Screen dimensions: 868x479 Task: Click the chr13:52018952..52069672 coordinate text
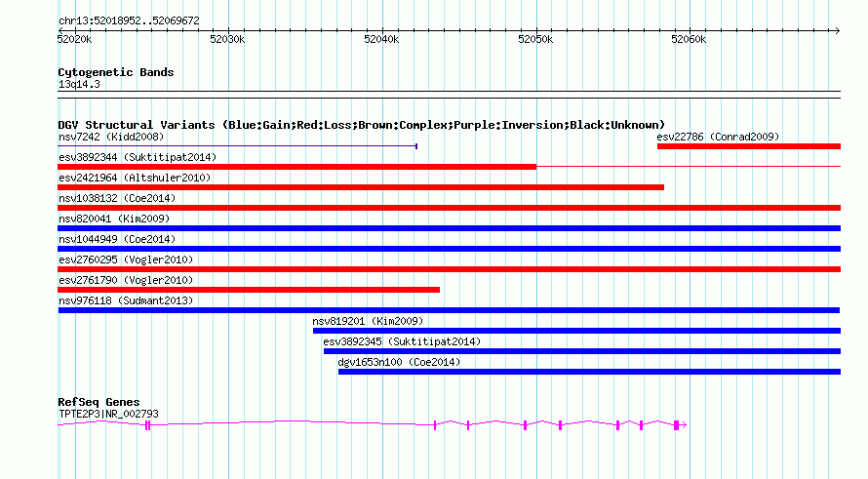point(129,21)
